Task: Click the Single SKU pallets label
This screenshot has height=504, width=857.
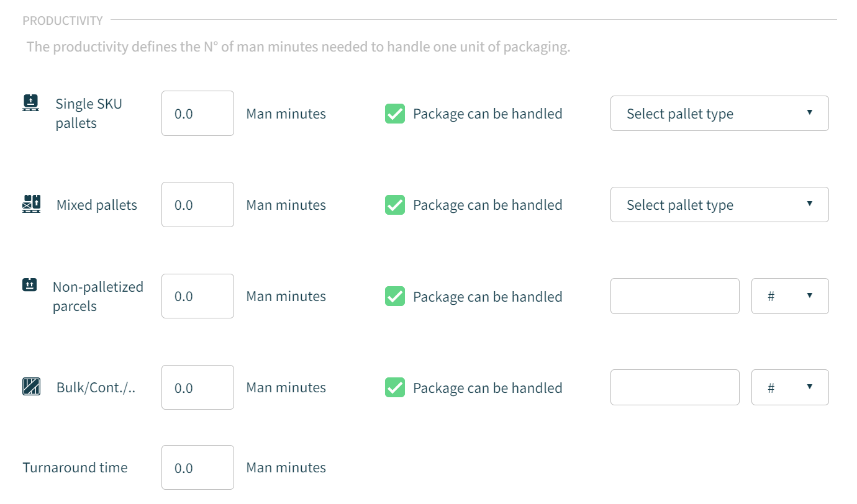Action: pyautogui.click(x=89, y=113)
